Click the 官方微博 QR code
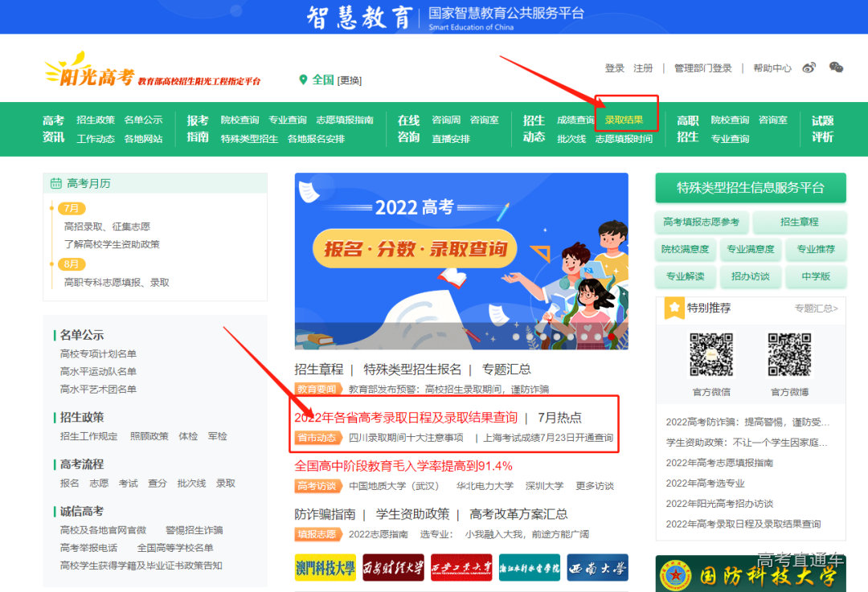The height and width of the screenshot is (592, 868). 789,355
